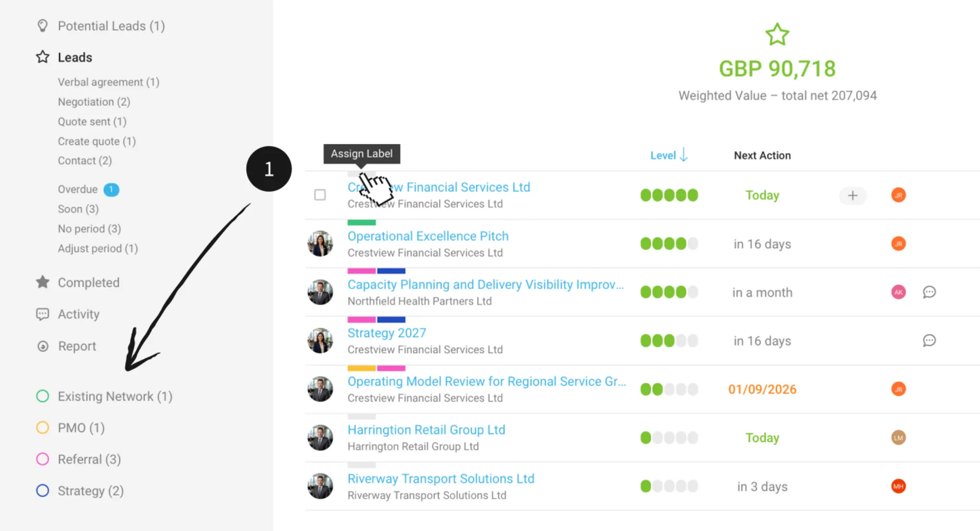Open the Activity speech bubble icon
This screenshot has height=531, width=980.
(43, 314)
